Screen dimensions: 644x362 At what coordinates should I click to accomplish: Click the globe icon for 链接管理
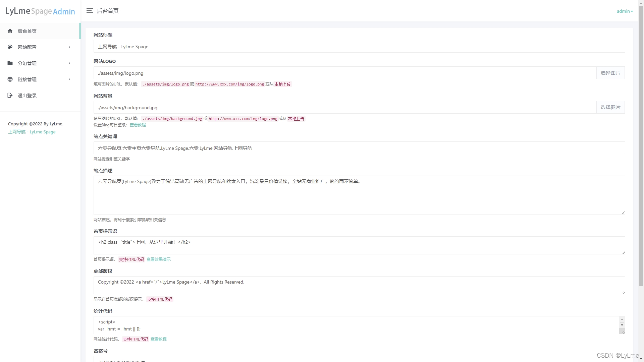coord(10,79)
